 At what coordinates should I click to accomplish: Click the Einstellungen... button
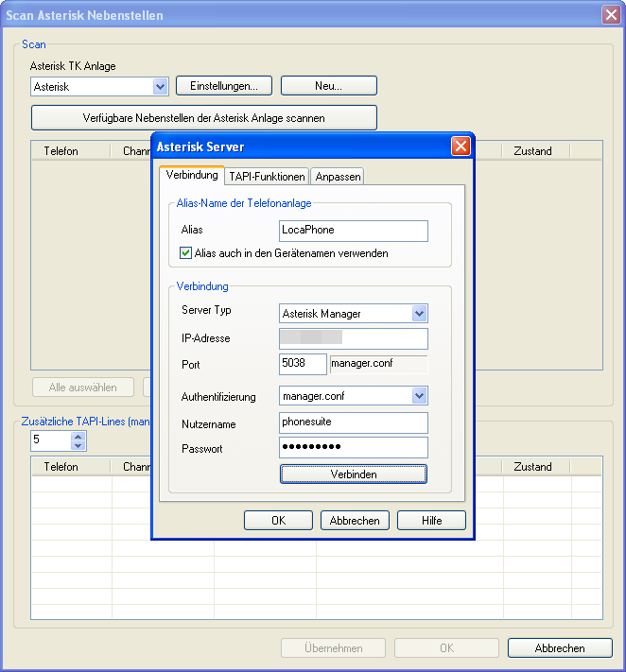pos(224,86)
